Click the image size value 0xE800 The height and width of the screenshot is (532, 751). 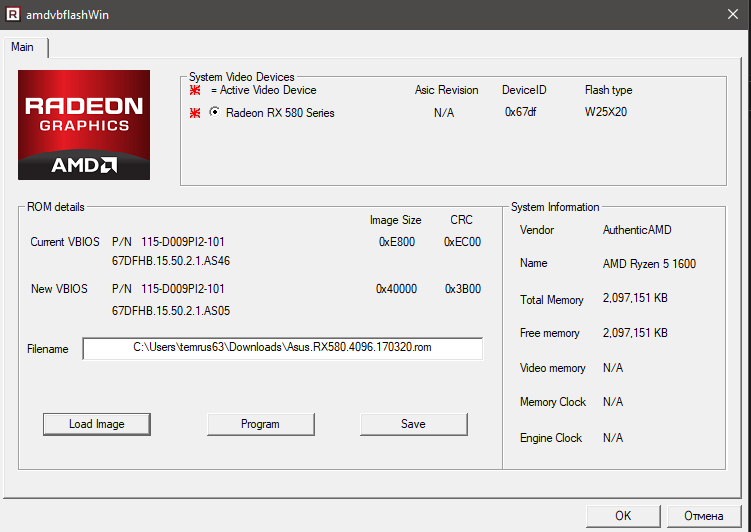point(397,242)
